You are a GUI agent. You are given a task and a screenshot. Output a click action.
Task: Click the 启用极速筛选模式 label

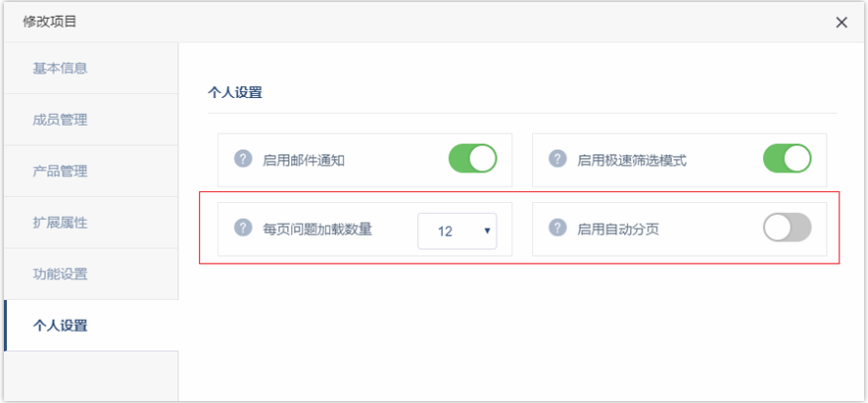coord(632,160)
